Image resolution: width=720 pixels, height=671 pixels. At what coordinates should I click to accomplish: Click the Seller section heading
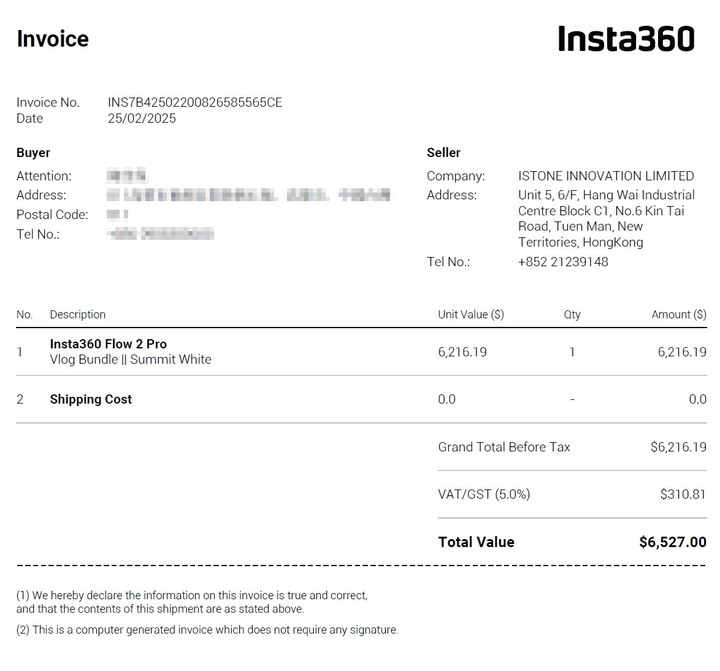click(443, 153)
